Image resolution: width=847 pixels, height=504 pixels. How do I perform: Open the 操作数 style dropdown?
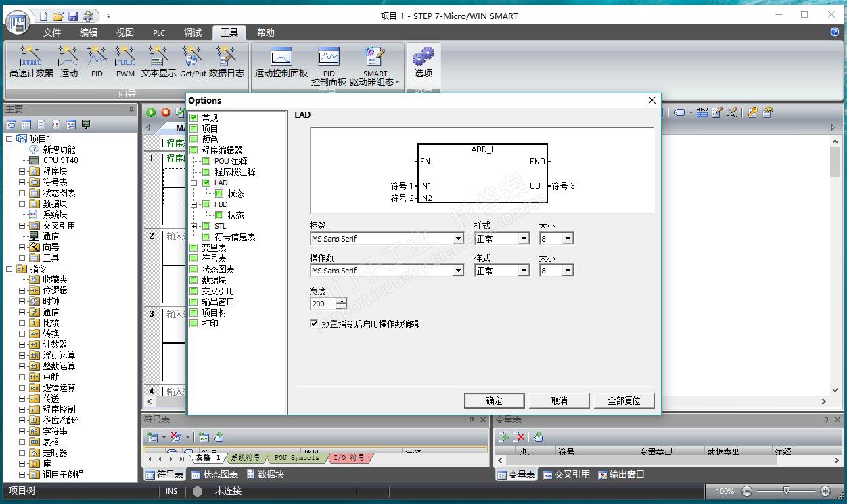click(523, 271)
